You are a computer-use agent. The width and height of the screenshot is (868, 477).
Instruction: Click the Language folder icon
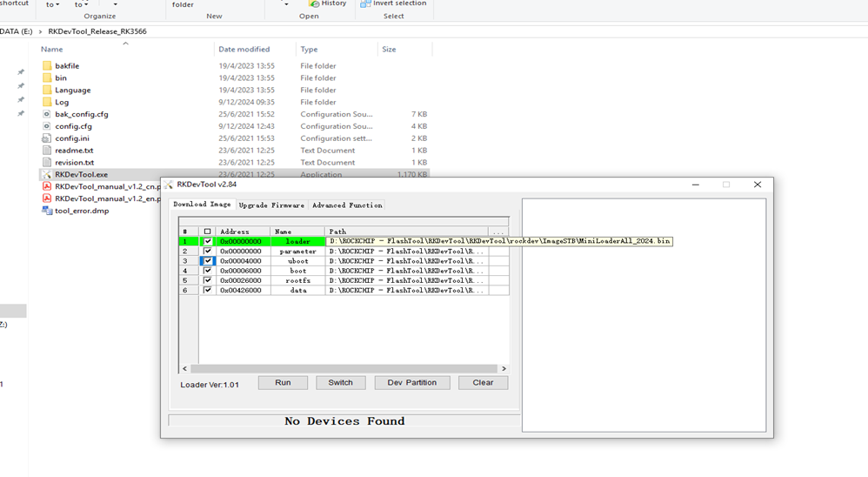click(x=47, y=91)
